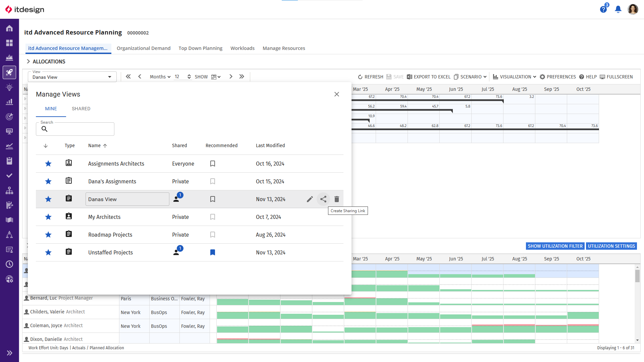Open the lightbulb ideas icon in sidebar
Screen dimensions: 644x362
tap(9, 87)
